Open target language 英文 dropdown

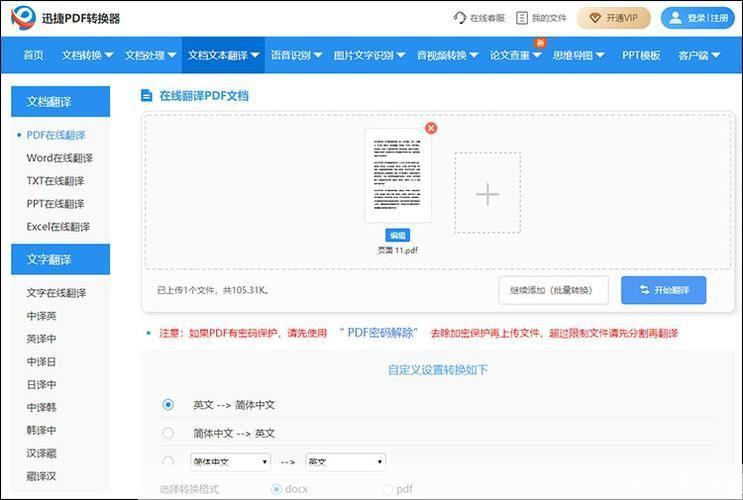[345, 462]
